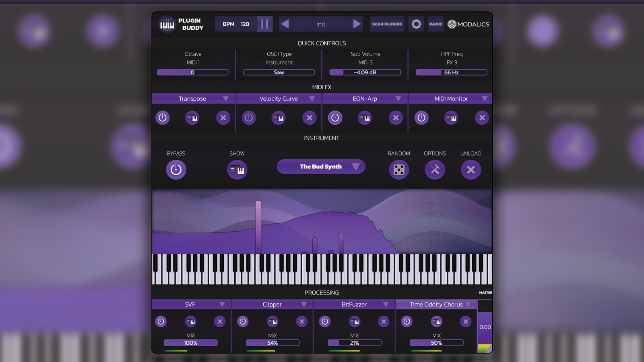Adjust the Octave quick control slider
The height and width of the screenshot is (362, 644).
193,72
